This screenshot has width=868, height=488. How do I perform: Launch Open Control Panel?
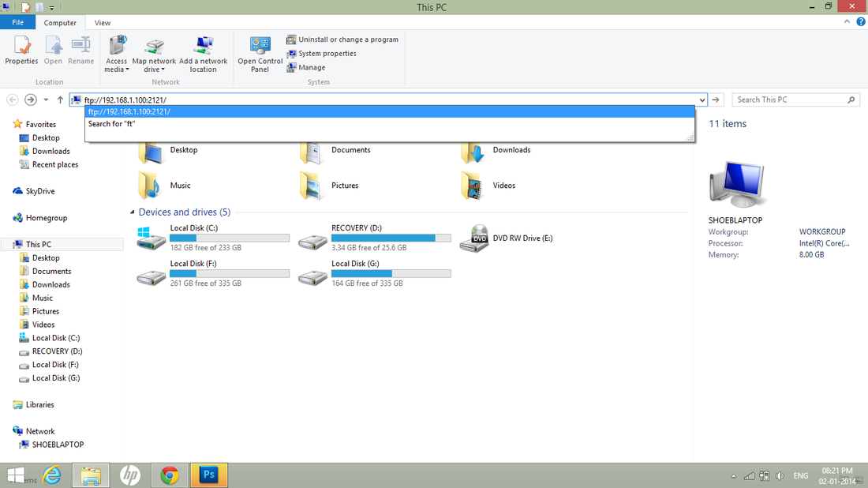(260, 54)
